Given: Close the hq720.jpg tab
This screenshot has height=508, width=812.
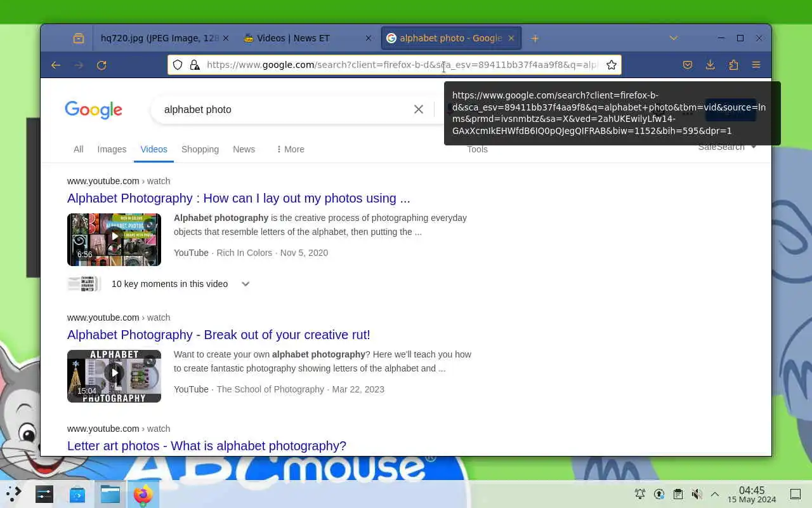Looking at the screenshot, I should click(x=226, y=38).
